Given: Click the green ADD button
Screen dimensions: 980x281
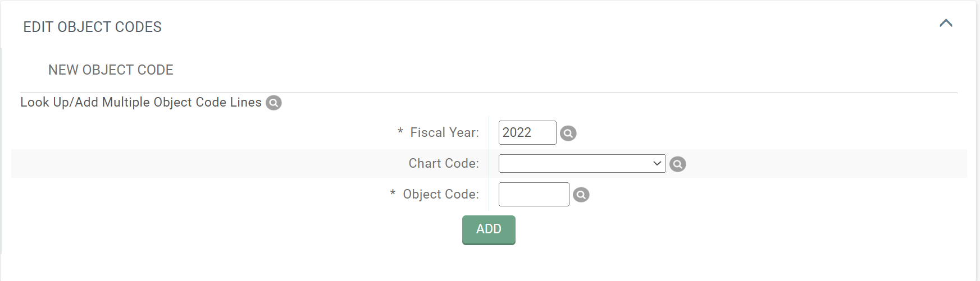Looking at the screenshot, I should (x=489, y=230).
